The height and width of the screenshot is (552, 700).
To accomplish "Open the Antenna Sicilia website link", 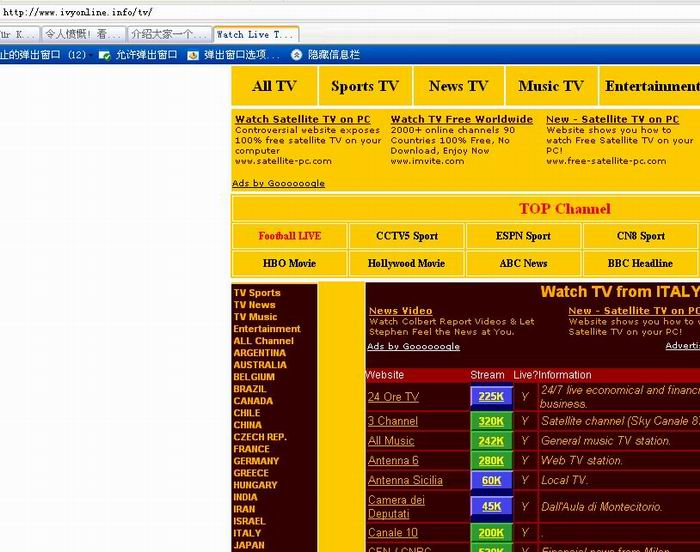I will [405, 481].
